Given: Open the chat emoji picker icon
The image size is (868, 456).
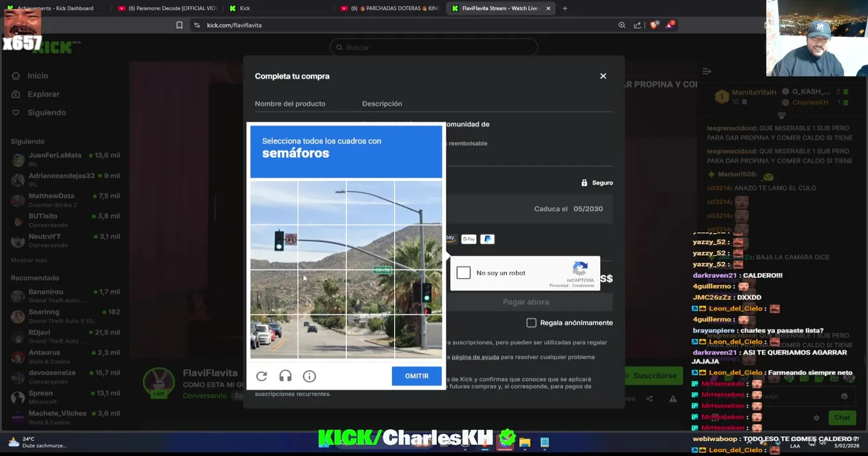Looking at the screenshot, I should pos(844,396).
